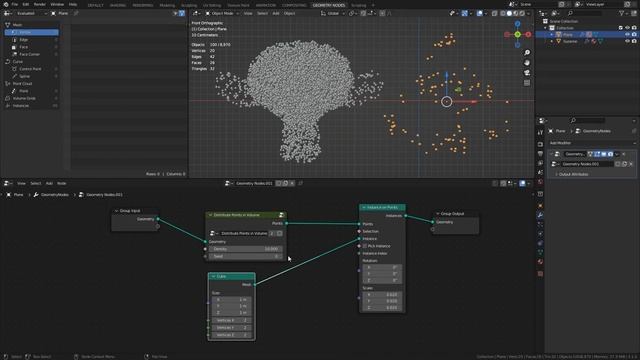Adjust the Density field value
Viewport: 640px width, 360px height.
[x=245, y=249]
